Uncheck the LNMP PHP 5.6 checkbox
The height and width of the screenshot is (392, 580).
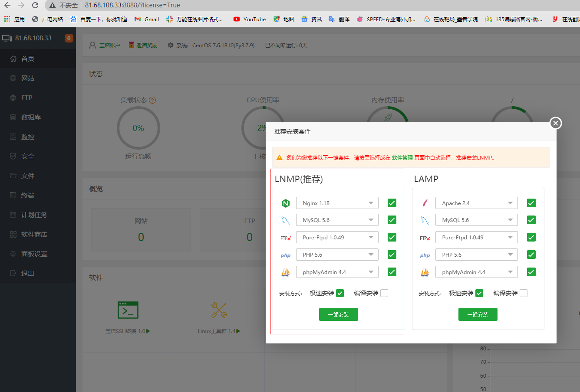pos(392,255)
